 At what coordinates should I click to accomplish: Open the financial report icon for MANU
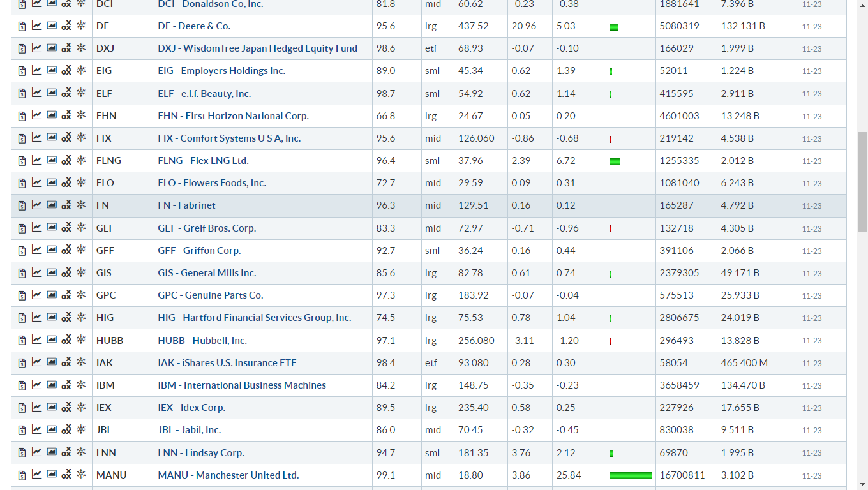tap(22, 475)
